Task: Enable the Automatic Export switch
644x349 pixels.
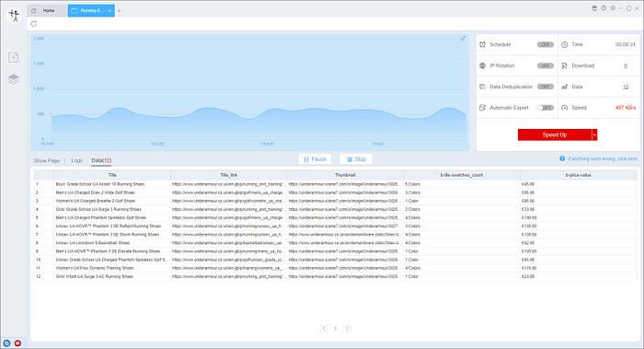Action: (546, 108)
